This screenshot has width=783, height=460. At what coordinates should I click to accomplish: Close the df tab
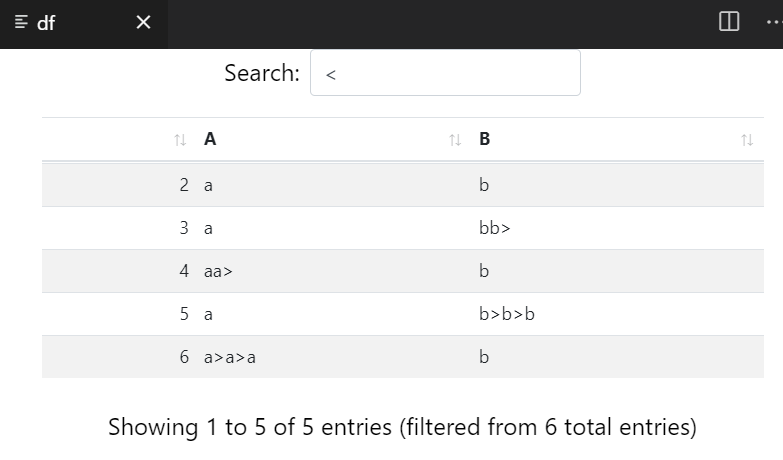point(143,22)
